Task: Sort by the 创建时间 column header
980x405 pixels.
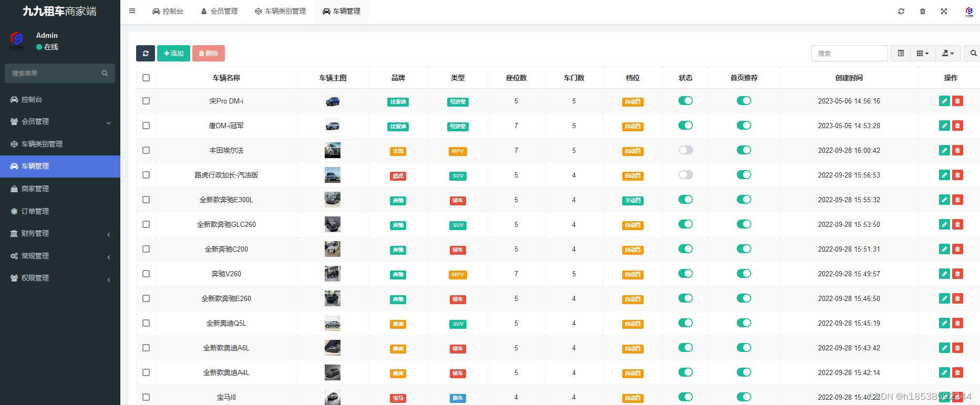Action: (x=849, y=78)
